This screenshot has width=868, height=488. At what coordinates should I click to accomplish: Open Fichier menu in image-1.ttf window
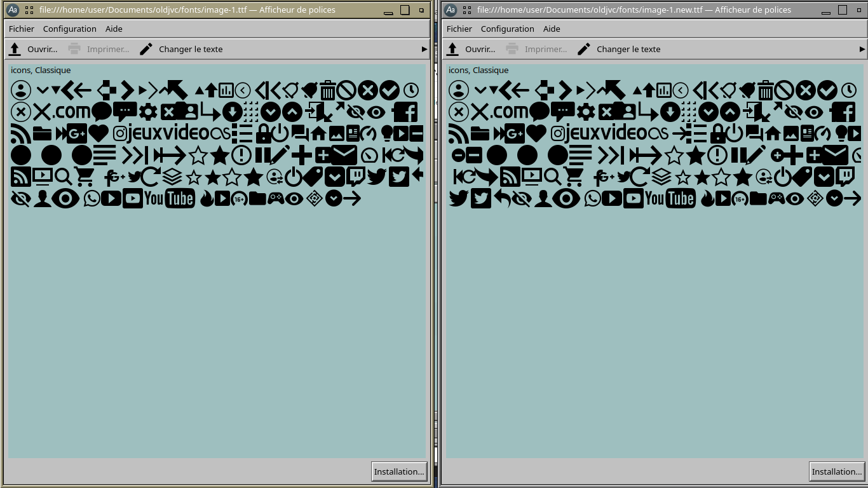tap(22, 29)
